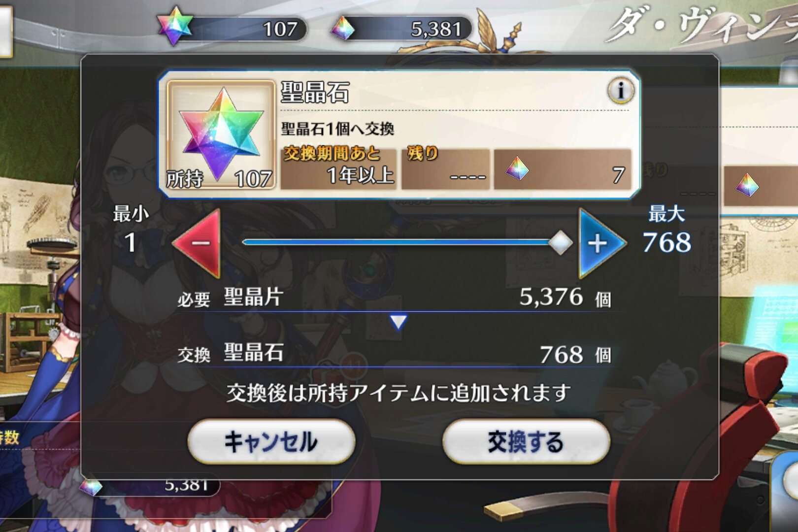Tap the info icon for 聖晶石
This screenshot has width=798, height=532.
(x=620, y=91)
